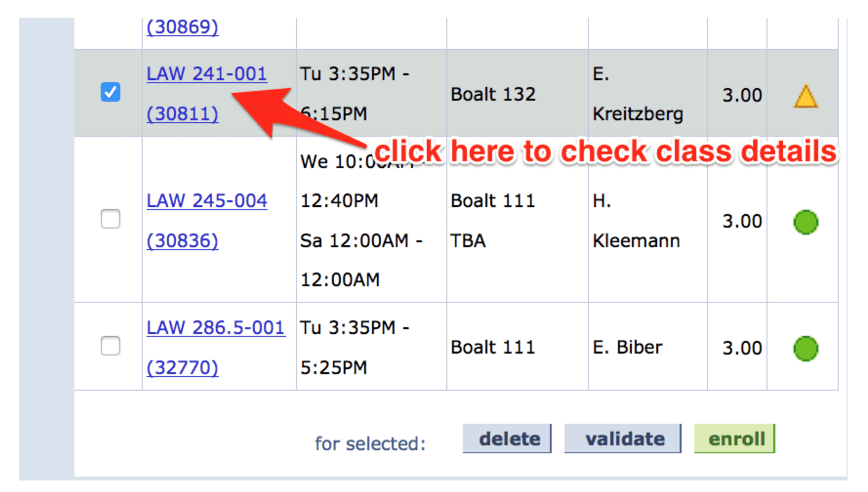Screen dimensions: 868x492
Task: Click the (32770) class number link
Action: [x=183, y=368]
